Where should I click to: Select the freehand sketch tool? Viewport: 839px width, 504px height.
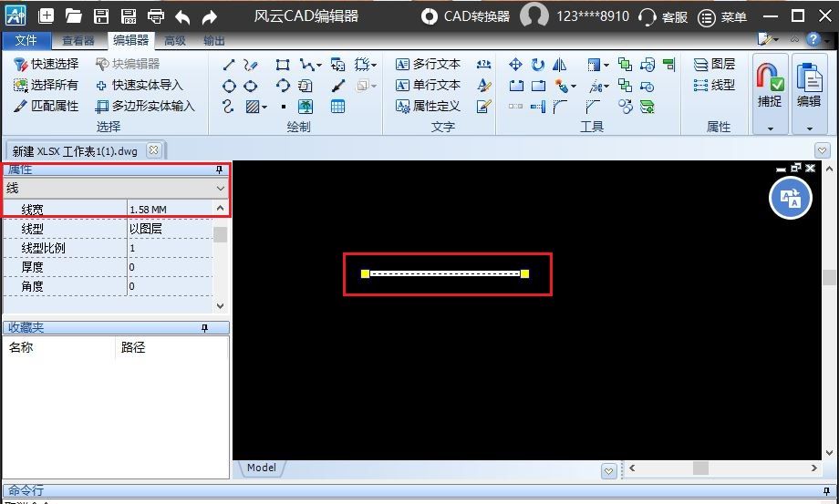click(x=250, y=65)
